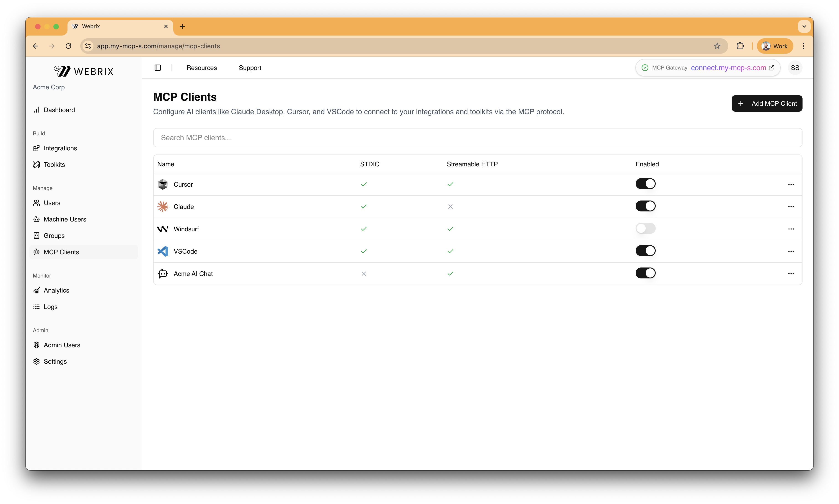This screenshot has height=504, width=839.
Task: Open the connect.my-mcp-s.com gateway link
Action: pyautogui.click(x=728, y=68)
